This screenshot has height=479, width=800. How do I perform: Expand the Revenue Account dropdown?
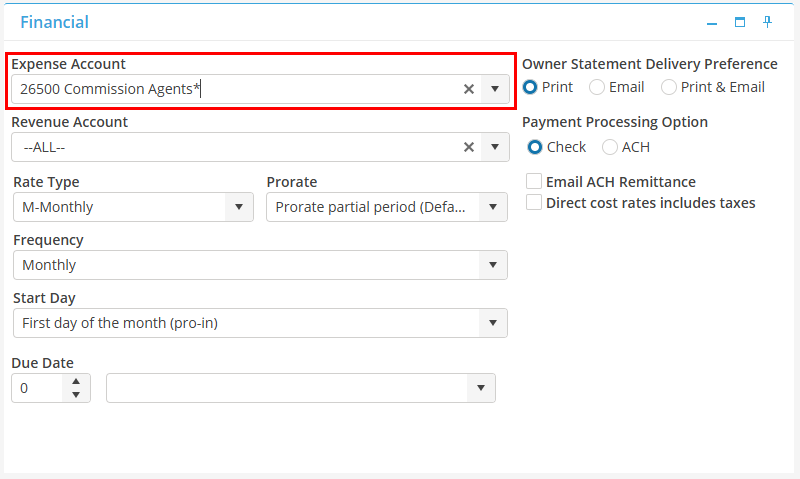tap(494, 147)
